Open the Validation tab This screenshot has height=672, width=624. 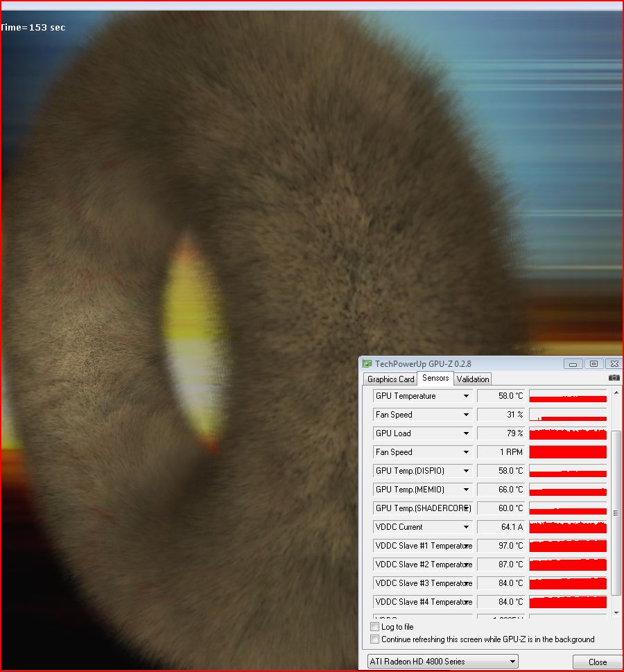coord(473,379)
